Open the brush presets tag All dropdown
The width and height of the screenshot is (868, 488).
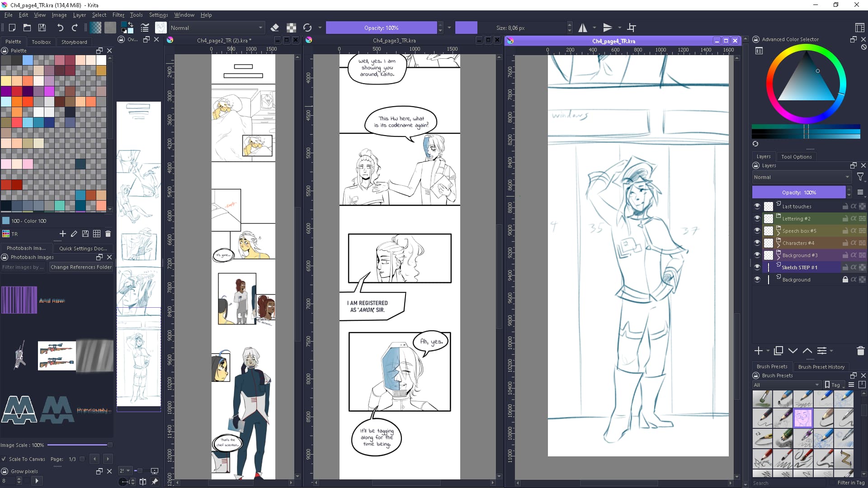pyautogui.click(x=786, y=385)
